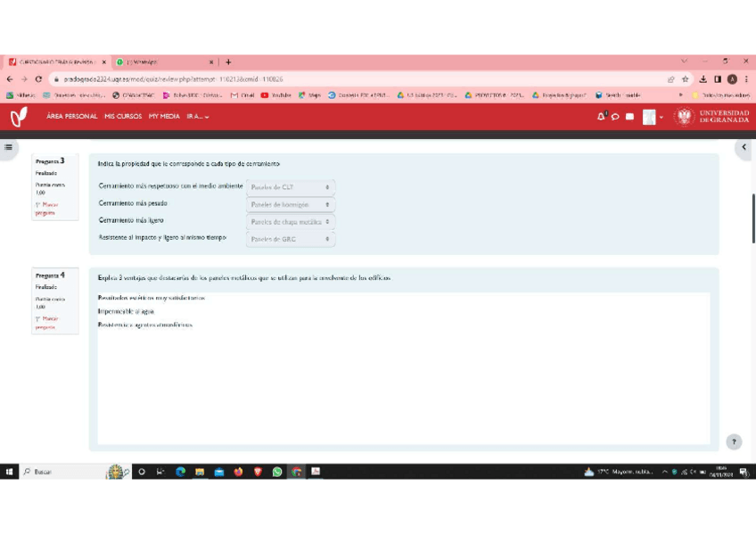Open the weather widget in taskbar
The height and width of the screenshot is (534, 756).
pyautogui.click(x=619, y=472)
